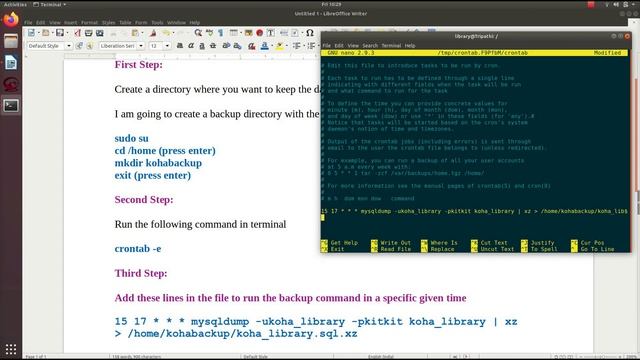Viewport: 640px width, 360px height.
Task: Open the Insert Table dropdown arrow
Action: coord(240,33)
